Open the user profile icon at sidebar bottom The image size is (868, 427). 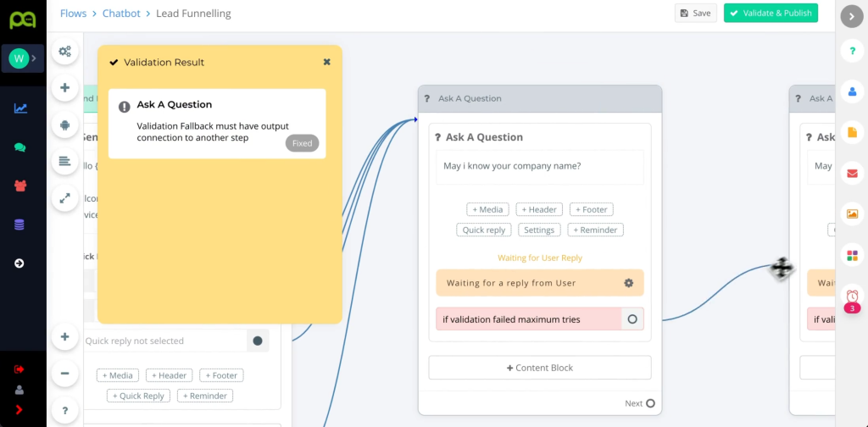click(19, 390)
